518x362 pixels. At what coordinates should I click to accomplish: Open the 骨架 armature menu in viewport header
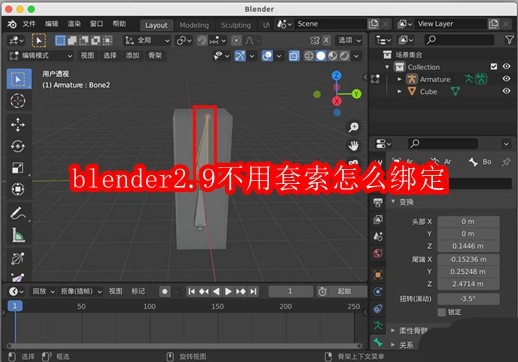pyautogui.click(x=155, y=56)
